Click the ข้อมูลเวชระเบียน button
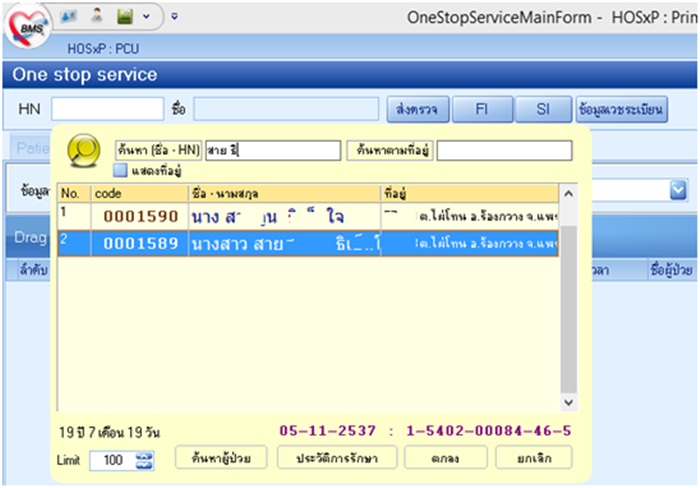700x488 pixels. [621, 109]
